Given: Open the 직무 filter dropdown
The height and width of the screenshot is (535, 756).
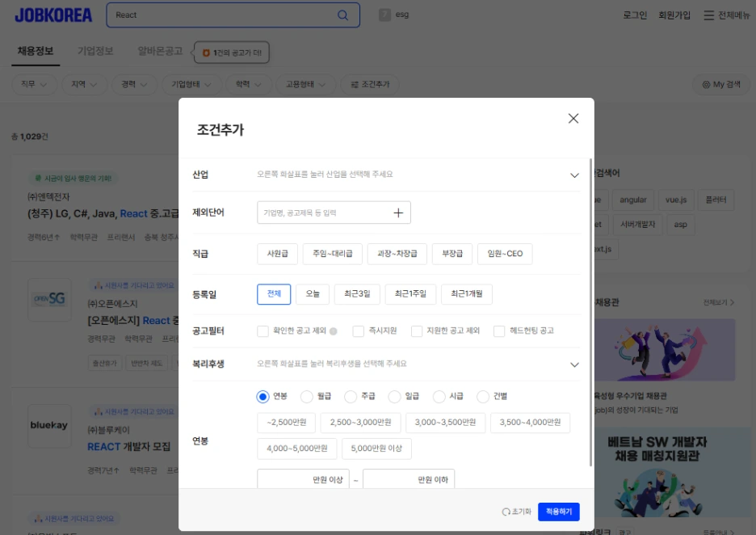Looking at the screenshot, I should 34,84.
